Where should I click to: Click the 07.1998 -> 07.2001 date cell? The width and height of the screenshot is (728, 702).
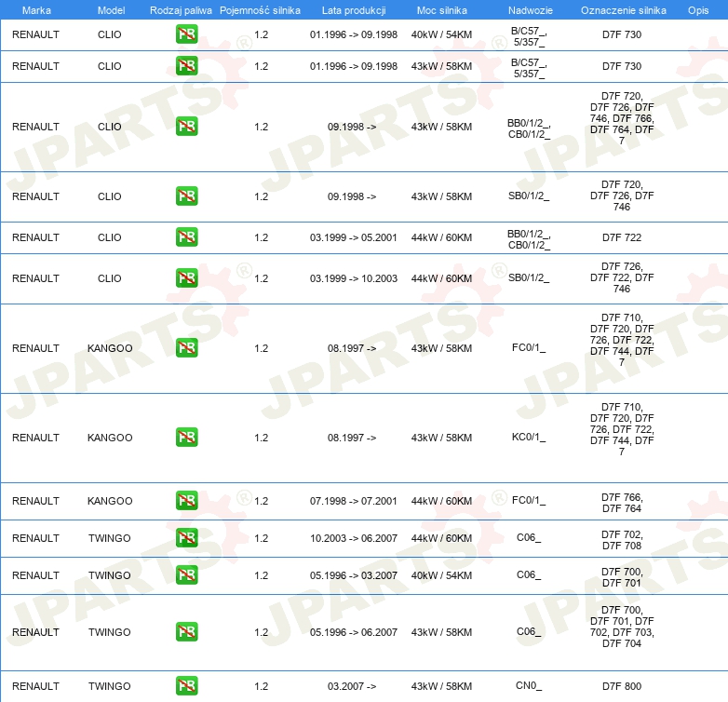pyautogui.click(x=354, y=501)
